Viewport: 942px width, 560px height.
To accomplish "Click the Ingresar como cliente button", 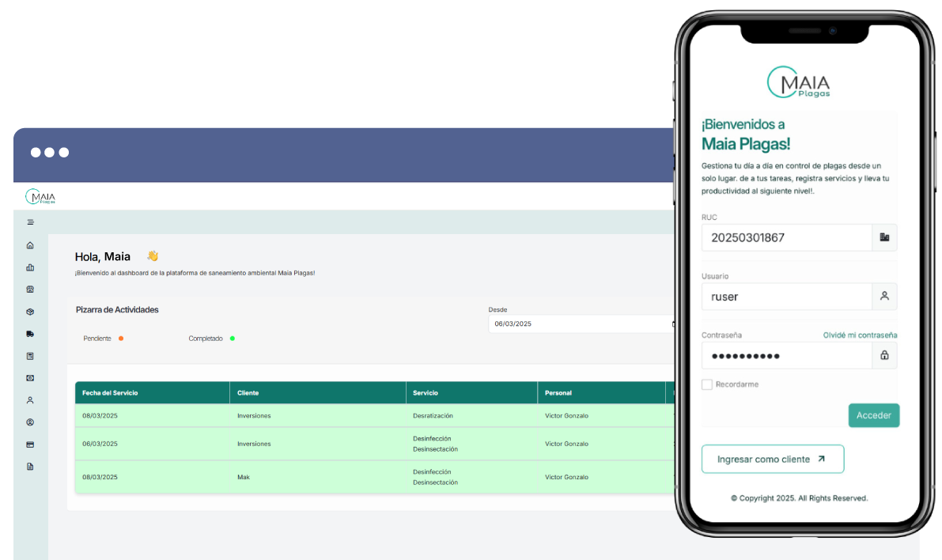I will coord(772,459).
